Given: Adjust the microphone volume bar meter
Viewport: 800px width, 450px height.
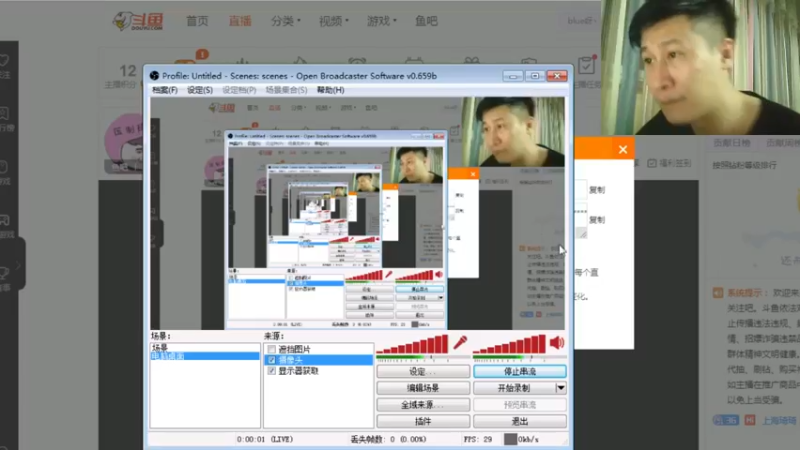Looking at the screenshot, I should [413, 344].
